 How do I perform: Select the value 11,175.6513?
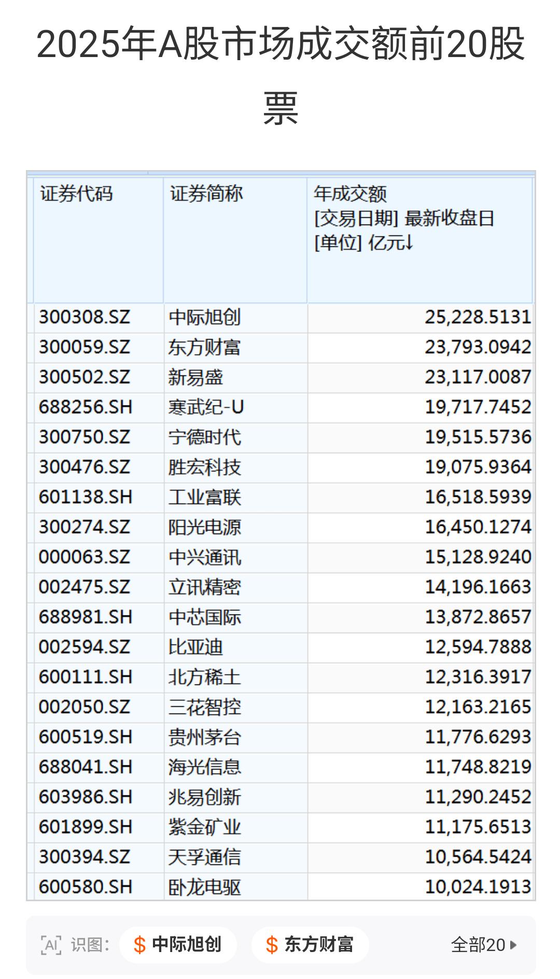tap(478, 827)
